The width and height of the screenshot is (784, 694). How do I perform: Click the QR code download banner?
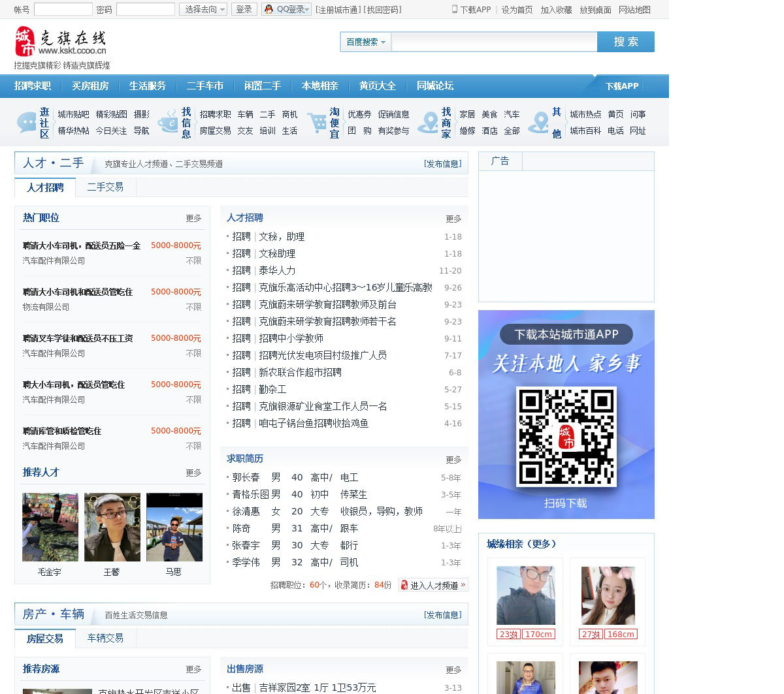pyautogui.click(x=566, y=414)
